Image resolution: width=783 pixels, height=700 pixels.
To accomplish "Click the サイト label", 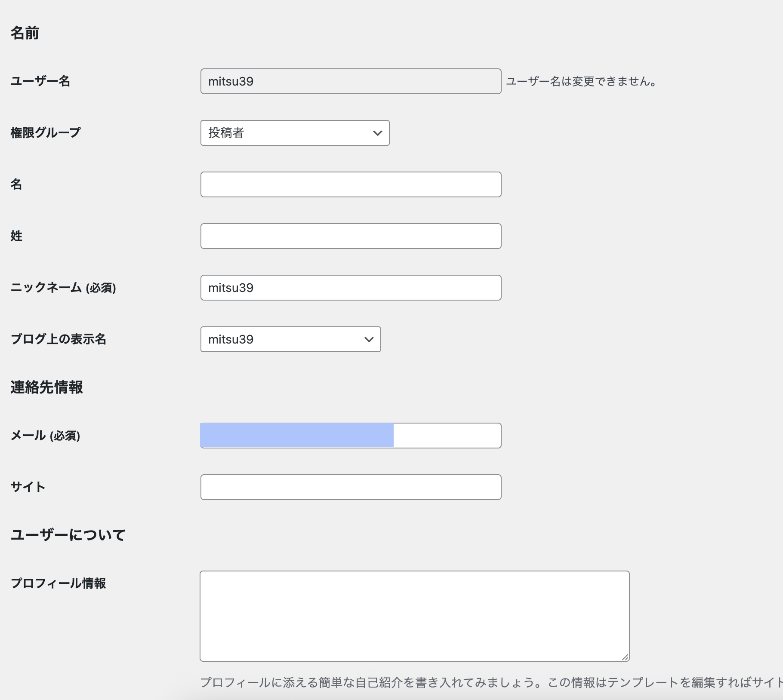I will (x=28, y=487).
